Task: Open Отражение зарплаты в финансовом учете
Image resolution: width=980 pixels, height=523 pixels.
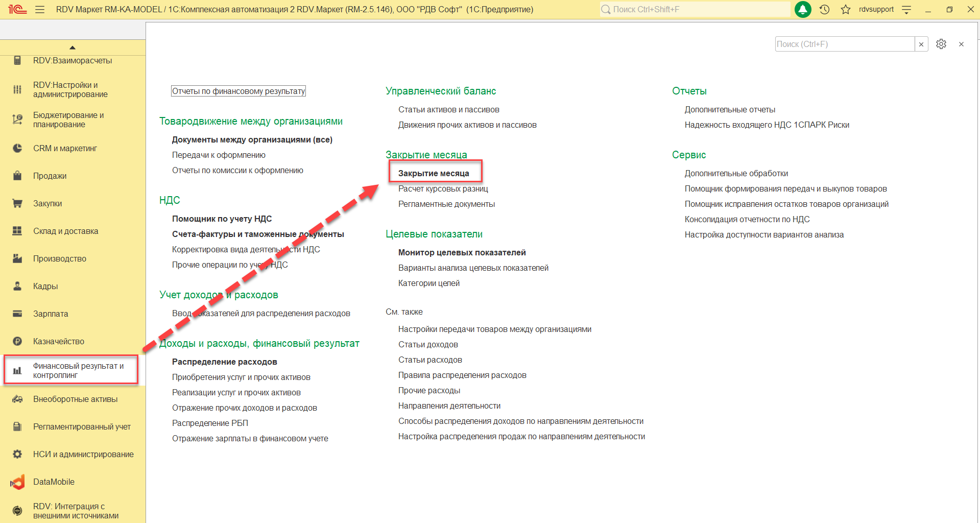Action: tap(250, 438)
